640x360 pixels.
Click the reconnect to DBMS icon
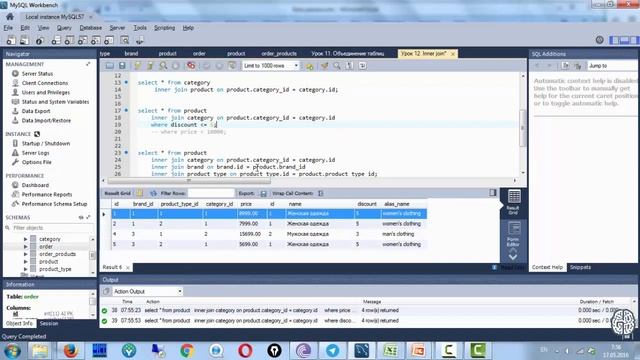coord(140,40)
